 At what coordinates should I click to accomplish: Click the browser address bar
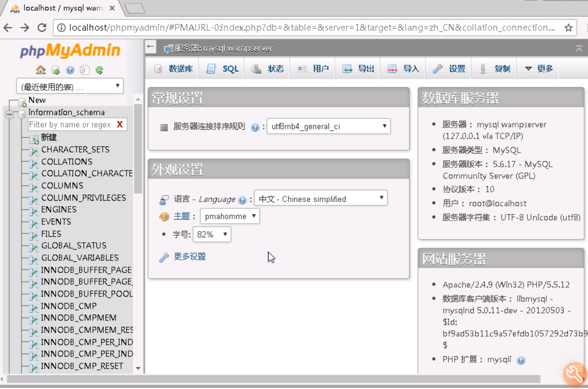[x=311, y=28]
